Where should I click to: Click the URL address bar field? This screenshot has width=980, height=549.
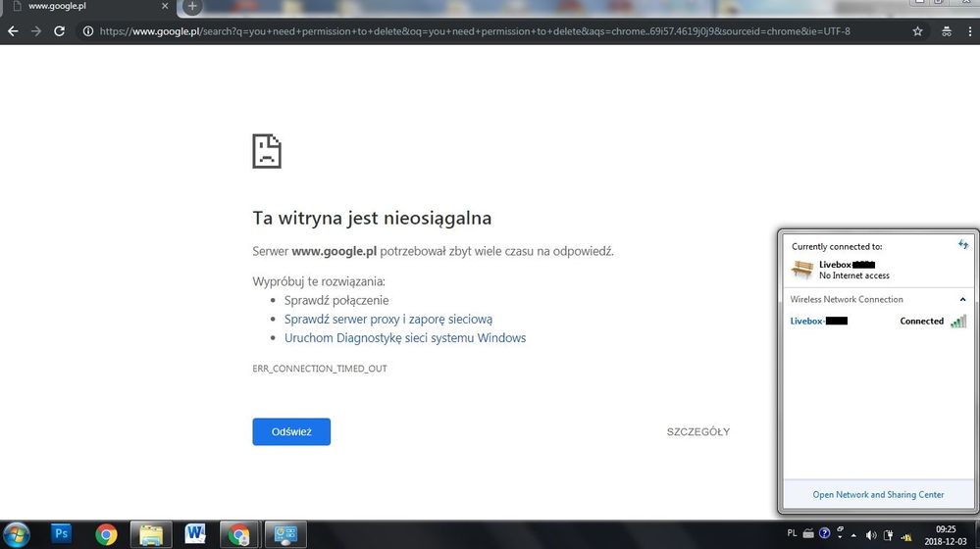(x=490, y=31)
